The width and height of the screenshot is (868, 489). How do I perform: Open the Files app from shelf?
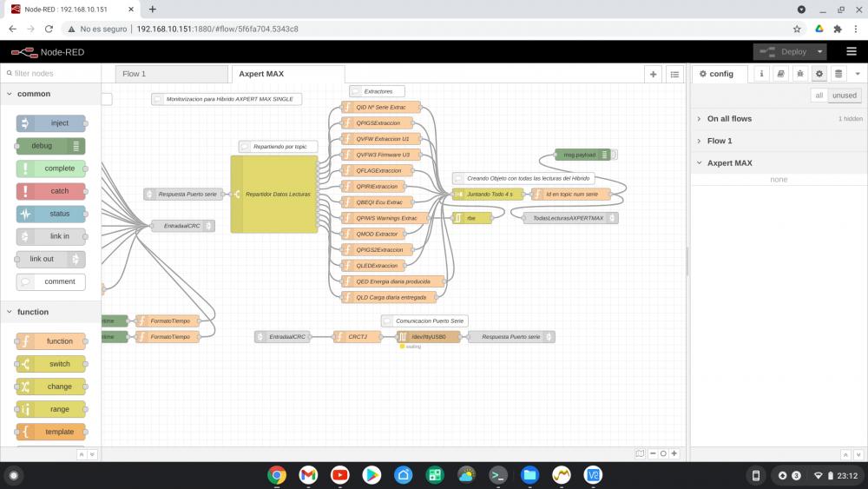click(x=529, y=474)
